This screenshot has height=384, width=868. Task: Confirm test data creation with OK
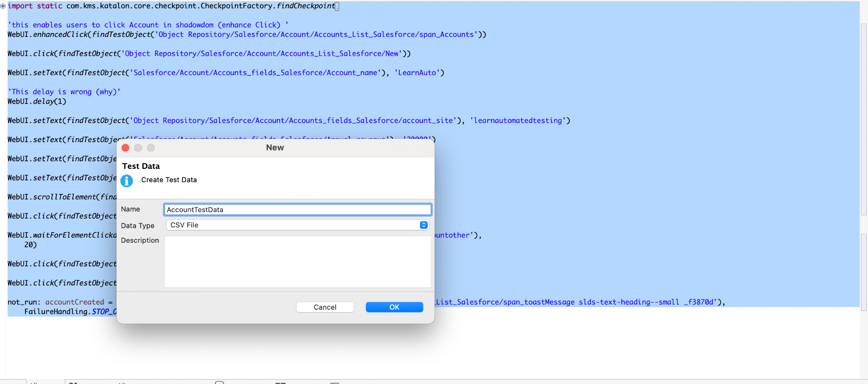394,307
